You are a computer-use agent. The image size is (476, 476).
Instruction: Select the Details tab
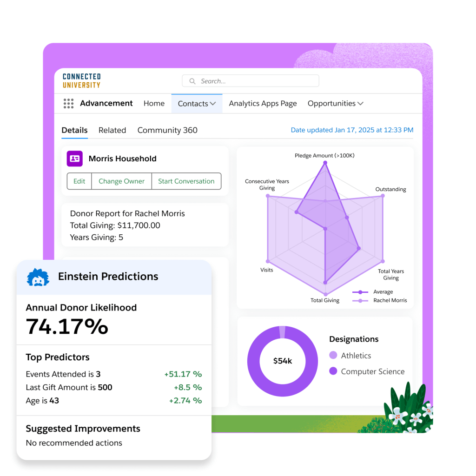pyautogui.click(x=75, y=130)
